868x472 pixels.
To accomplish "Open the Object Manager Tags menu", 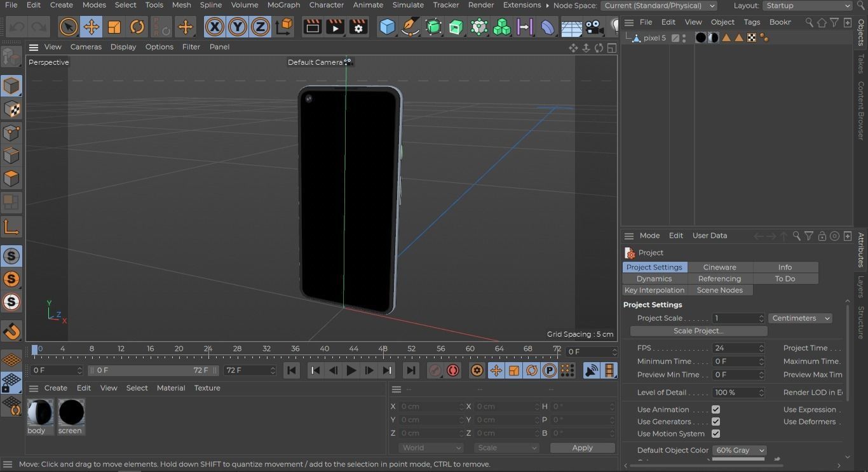I will click(x=752, y=22).
